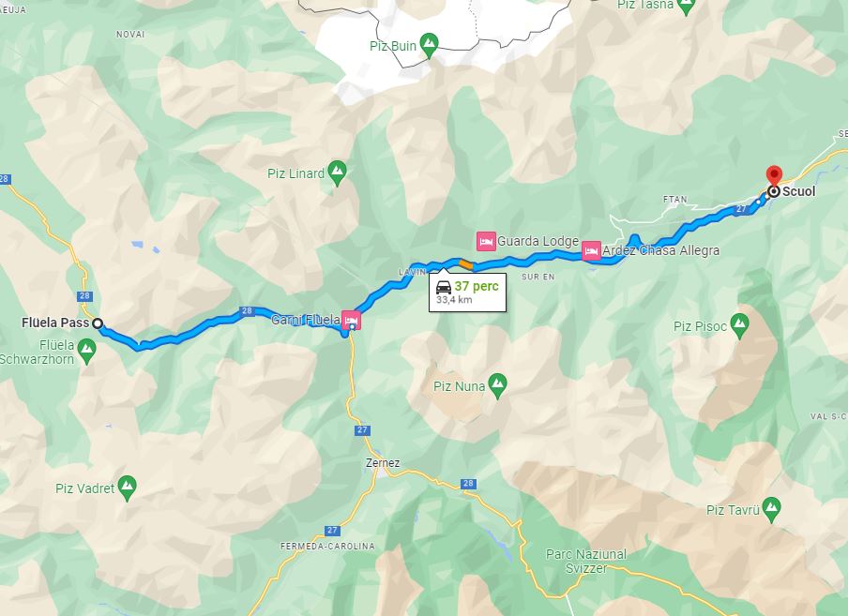Click the 37 perc route info box

(468, 293)
